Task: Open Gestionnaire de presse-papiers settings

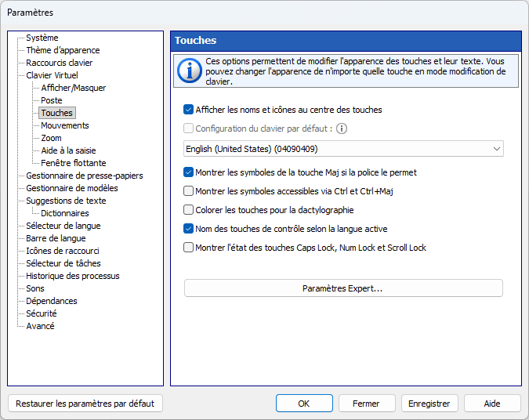Action: (85, 176)
